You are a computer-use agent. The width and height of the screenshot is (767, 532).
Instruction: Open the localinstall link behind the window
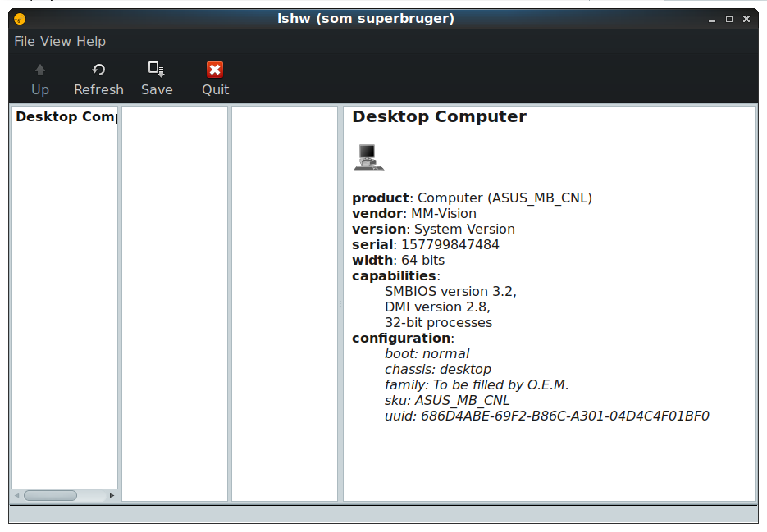tap(597, 527)
